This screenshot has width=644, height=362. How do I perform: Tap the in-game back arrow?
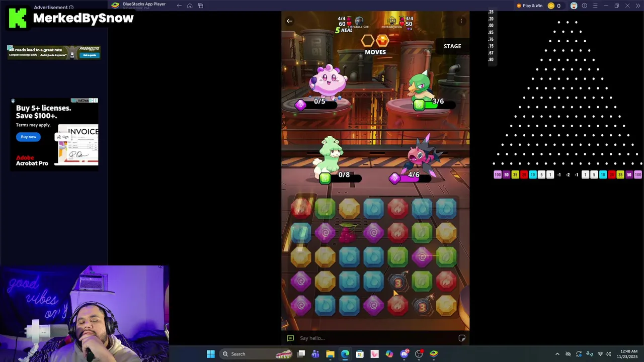[289, 21]
